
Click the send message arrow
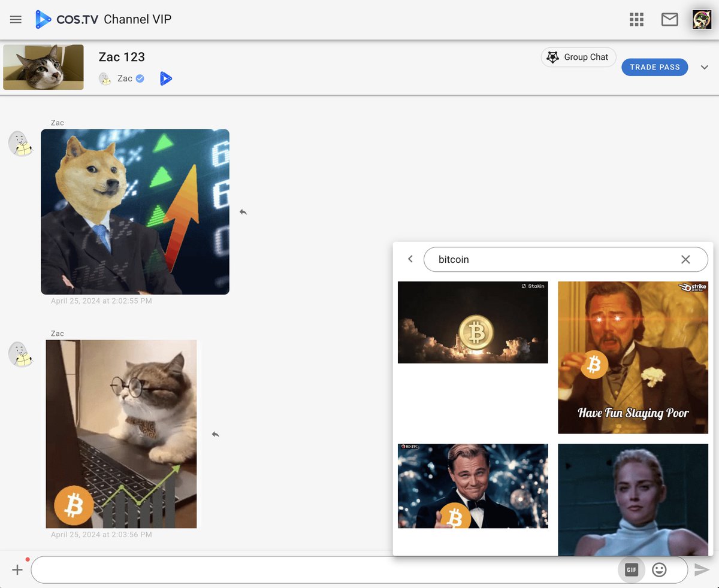(702, 570)
